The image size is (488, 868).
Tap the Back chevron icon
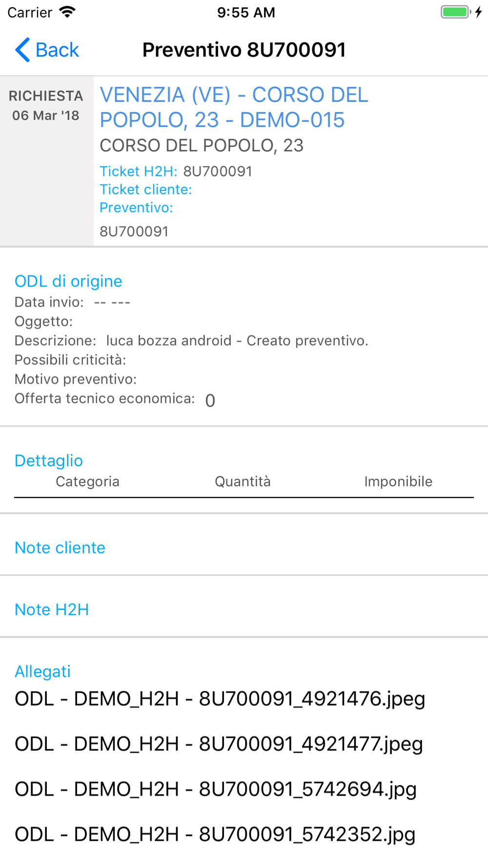point(22,50)
